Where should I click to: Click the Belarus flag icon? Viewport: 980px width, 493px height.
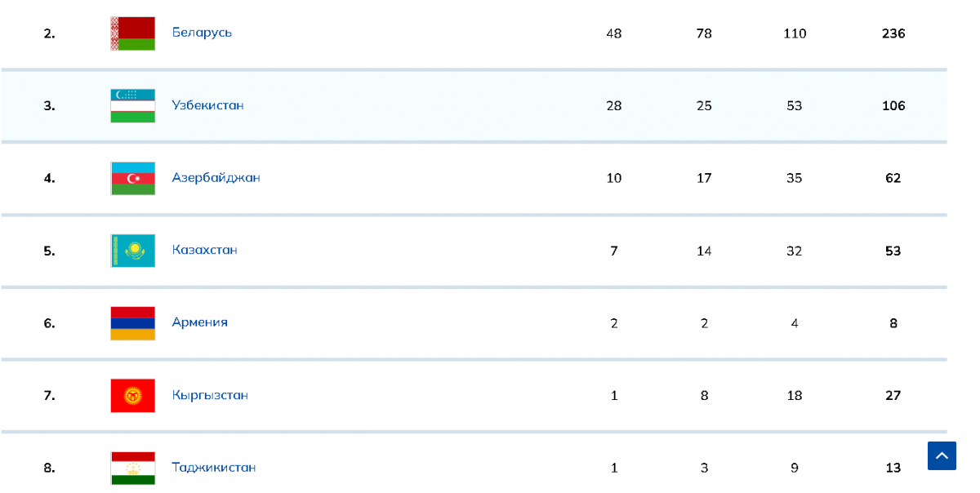tap(132, 33)
